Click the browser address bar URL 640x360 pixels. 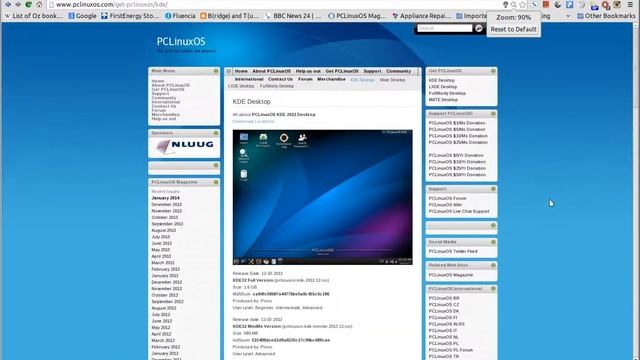[x=112, y=4]
